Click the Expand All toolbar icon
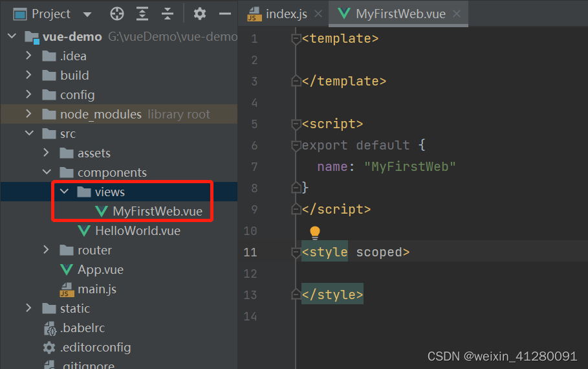 tap(142, 14)
